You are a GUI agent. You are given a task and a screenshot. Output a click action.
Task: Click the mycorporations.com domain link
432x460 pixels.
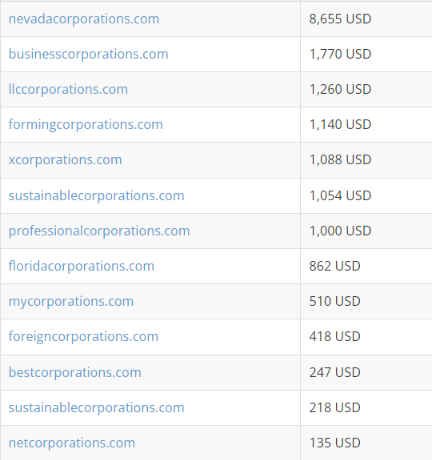(71, 302)
